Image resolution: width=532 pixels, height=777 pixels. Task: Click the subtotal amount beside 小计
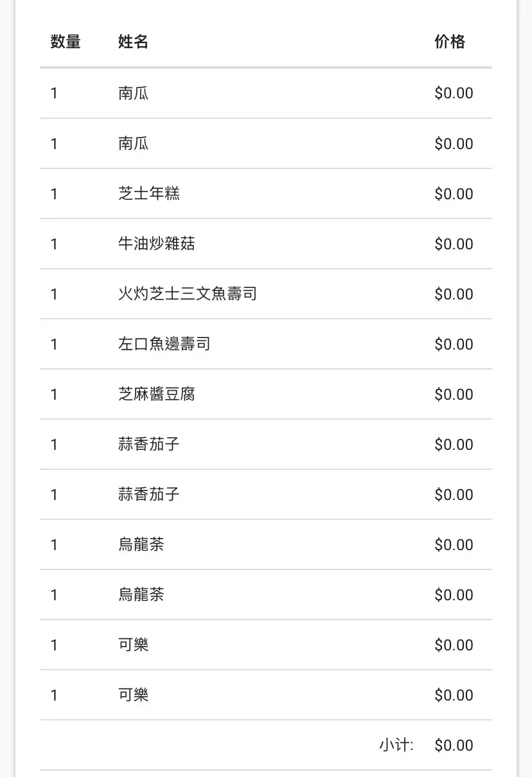coord(454,746)
